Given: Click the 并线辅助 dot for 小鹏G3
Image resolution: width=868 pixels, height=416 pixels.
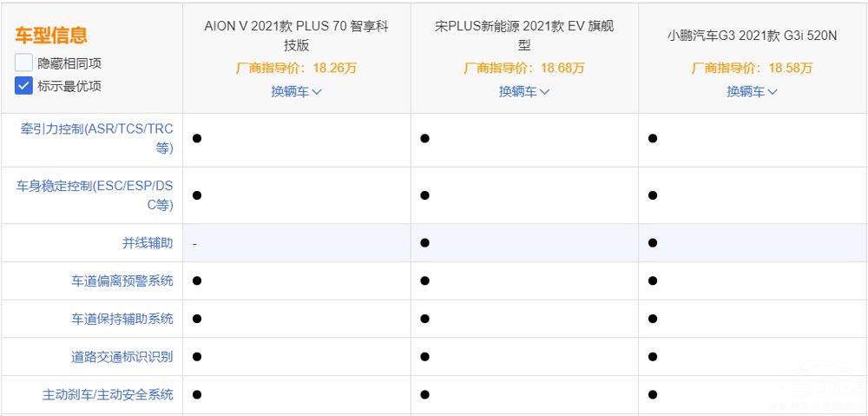Looking at the screenshot, I should click(x=652, y=243).
